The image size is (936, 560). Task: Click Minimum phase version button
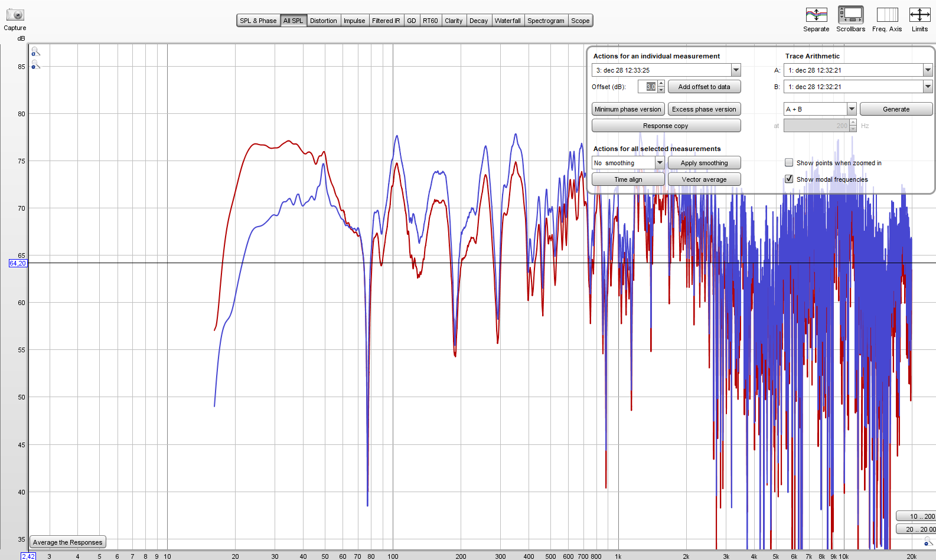[x=628, y=109]
